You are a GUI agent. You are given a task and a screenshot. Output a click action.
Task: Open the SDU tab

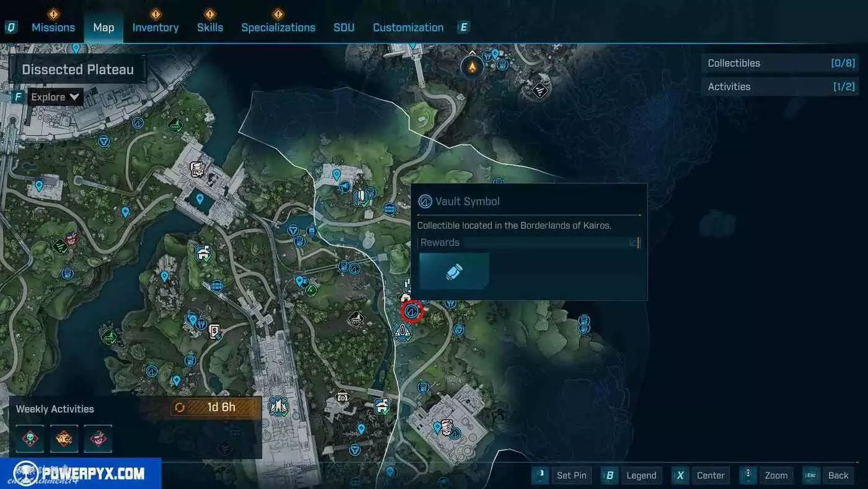pyautogui.click(x=344, y=27)
